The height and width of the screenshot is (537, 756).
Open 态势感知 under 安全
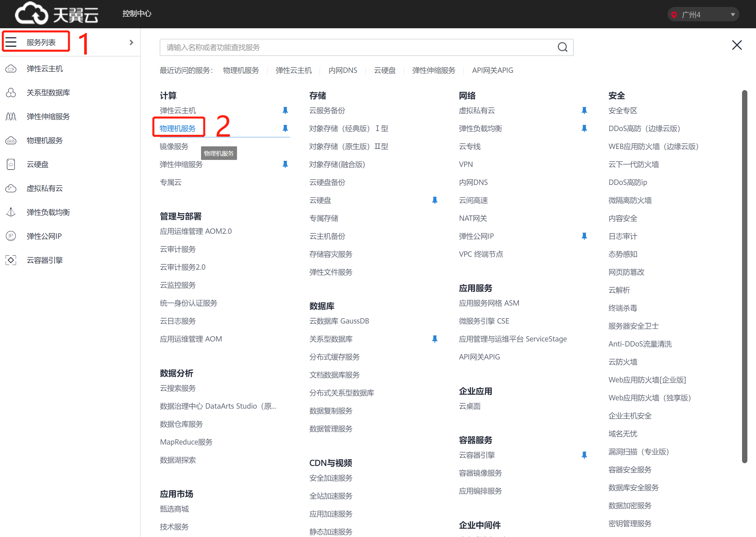pyautogui.click(x=623, y=254)
